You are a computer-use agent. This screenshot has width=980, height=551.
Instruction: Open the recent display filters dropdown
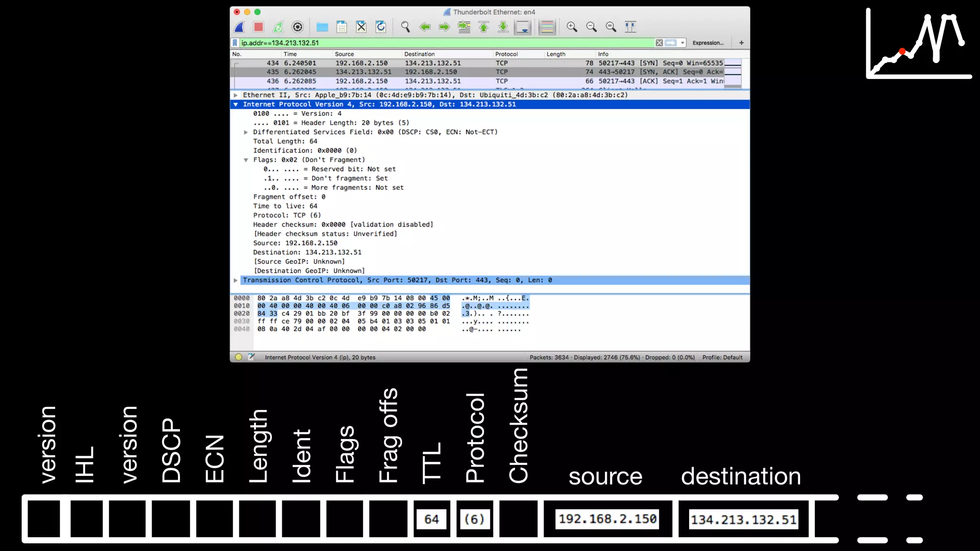coord(682,43)
